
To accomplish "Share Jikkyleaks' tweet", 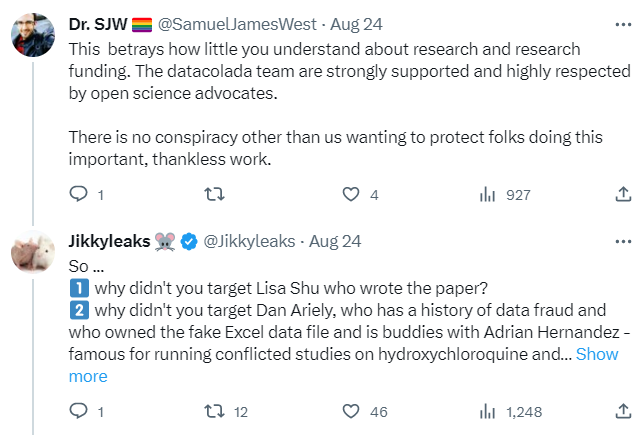I will pyautogui.click(x=623, y=410).
